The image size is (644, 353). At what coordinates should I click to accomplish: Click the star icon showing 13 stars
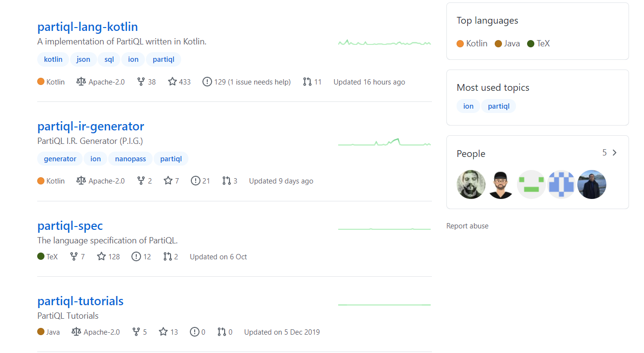[x=163, y=332]
